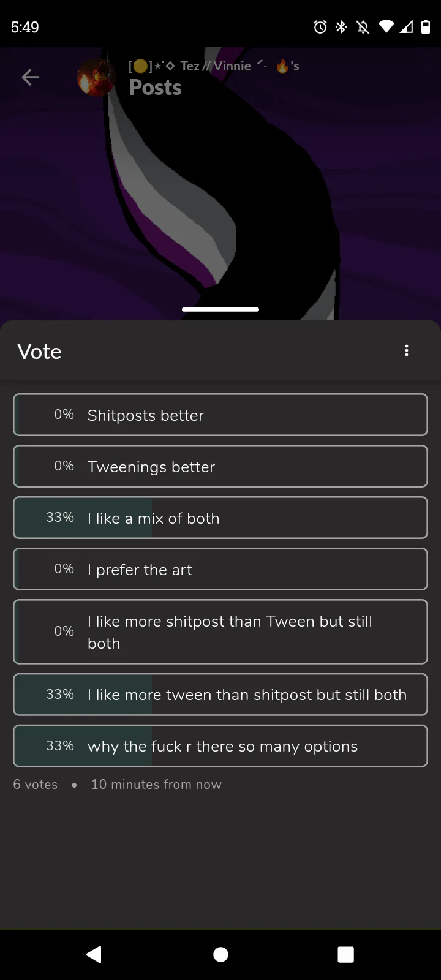The height and width of the screenshot is (980, 441).
Task: Open recent apps with square button
Action: 346,954
